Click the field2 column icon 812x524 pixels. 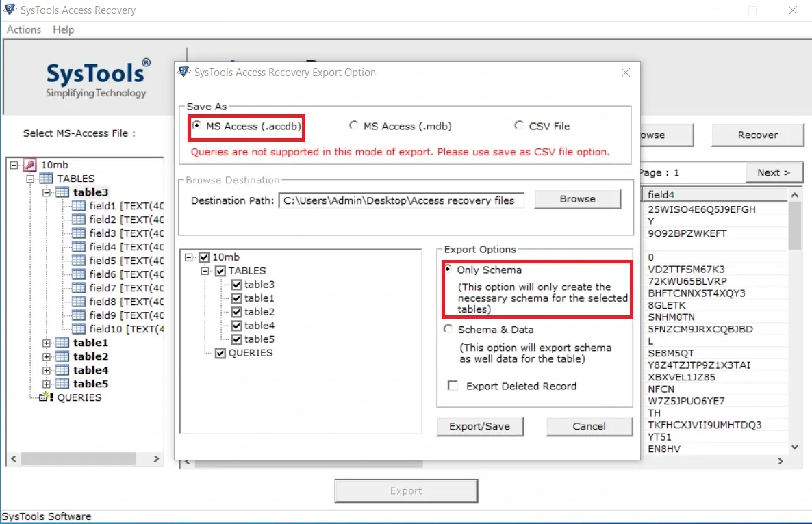coord(78,220)
